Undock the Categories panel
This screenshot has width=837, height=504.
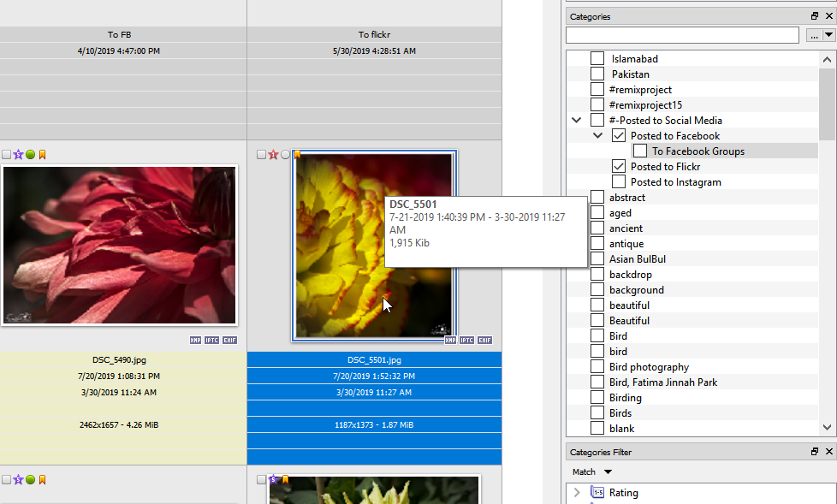815,16
